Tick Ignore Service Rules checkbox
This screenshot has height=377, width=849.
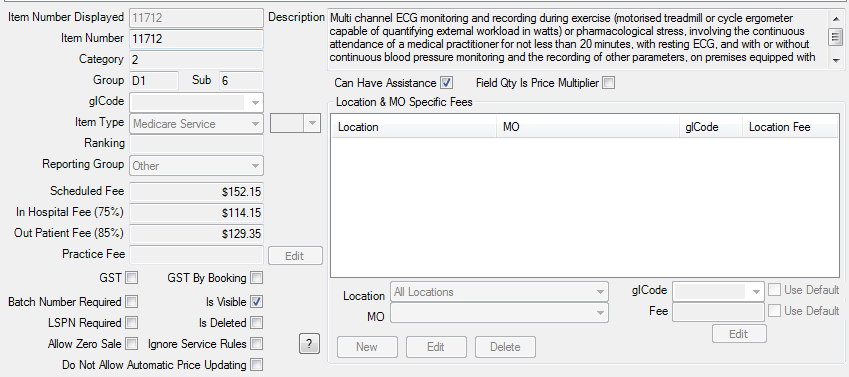pos(257,343)
